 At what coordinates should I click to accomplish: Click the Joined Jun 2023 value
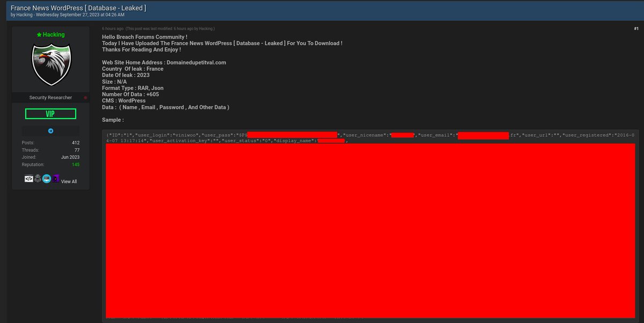point(70,157)
